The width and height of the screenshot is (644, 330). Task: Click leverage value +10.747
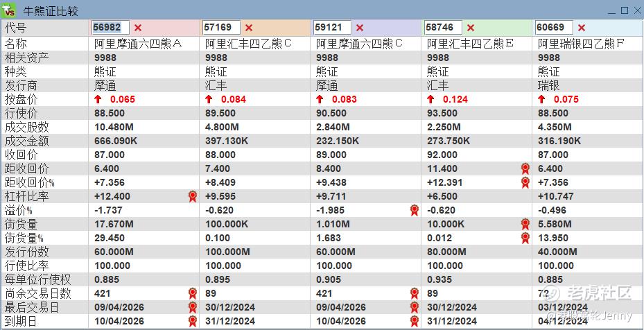tap(556, 196)
